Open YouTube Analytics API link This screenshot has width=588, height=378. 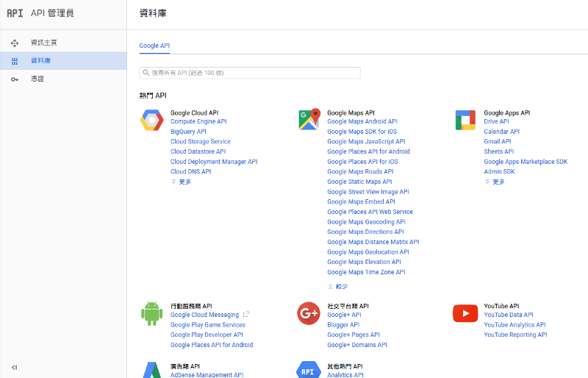[x=514, y=325]
